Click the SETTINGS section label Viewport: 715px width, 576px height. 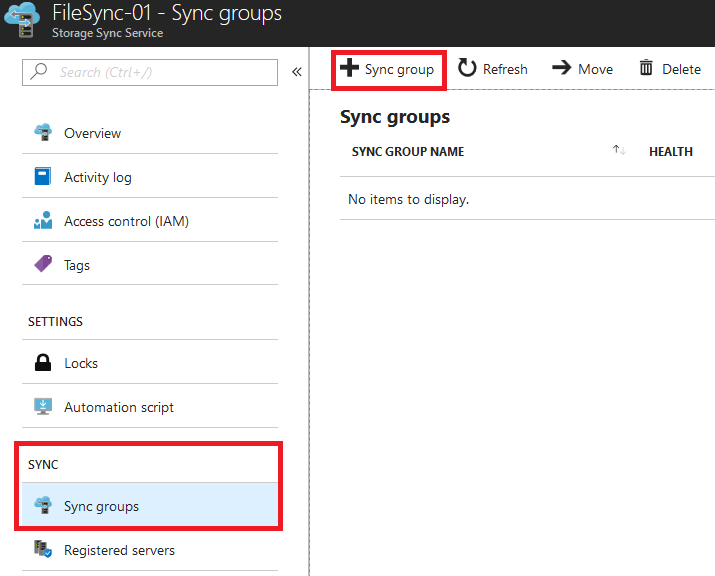tap(55, 322)
